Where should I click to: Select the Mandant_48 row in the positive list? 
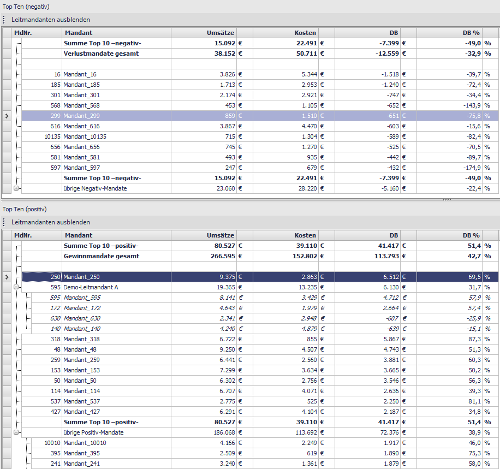coord(260,350)
